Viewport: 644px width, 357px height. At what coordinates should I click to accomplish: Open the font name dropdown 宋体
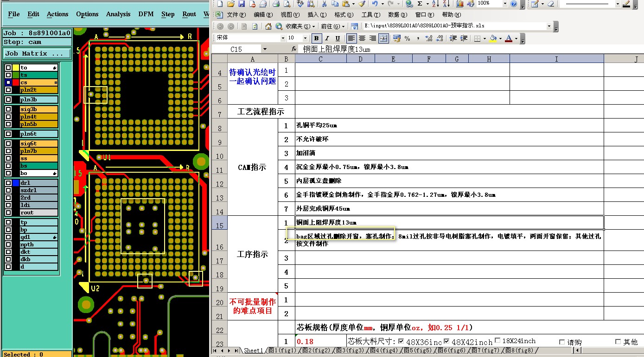283,38
